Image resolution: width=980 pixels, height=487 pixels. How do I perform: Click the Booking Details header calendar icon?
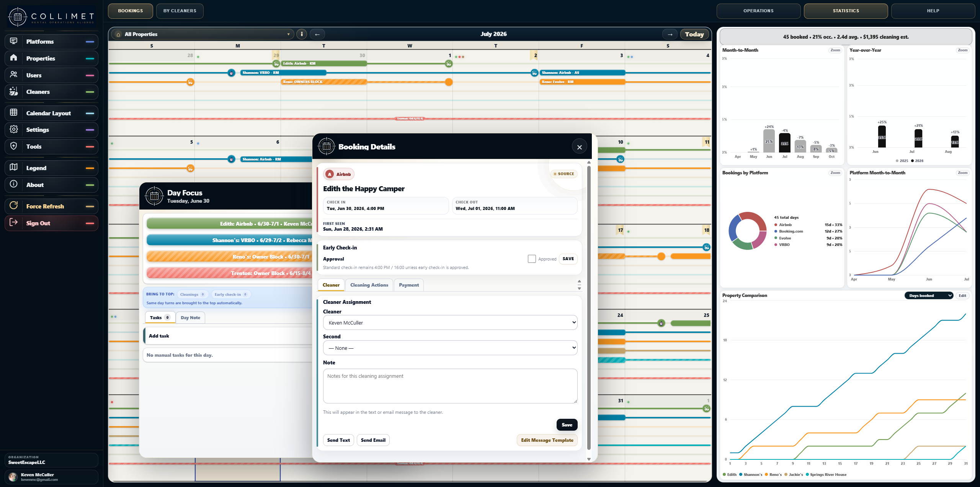coord(327,146)
